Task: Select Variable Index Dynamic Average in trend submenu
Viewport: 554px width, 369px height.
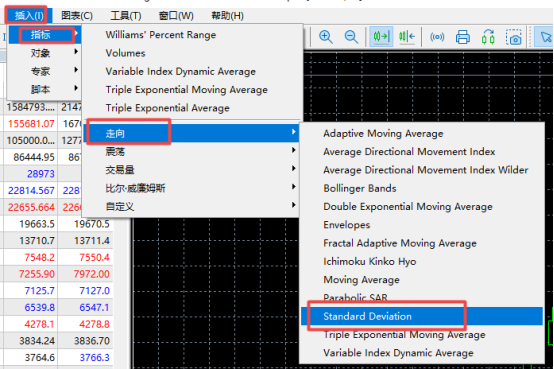Action: [x=398, y=353]
